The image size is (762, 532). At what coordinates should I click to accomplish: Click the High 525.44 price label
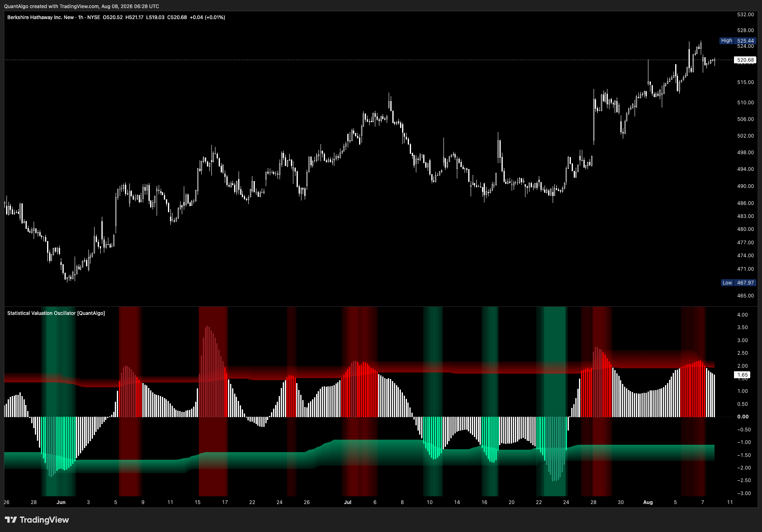738,41
